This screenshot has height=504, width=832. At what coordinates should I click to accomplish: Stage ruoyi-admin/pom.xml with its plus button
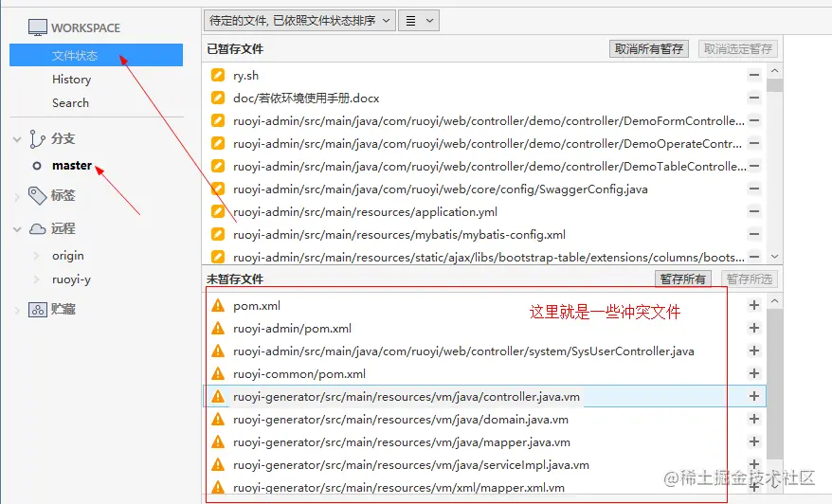[x=754, y=328]
